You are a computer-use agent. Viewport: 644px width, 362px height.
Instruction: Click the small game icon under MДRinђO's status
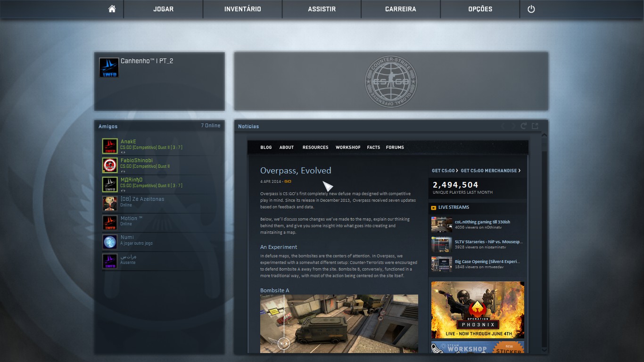point(123,191)
